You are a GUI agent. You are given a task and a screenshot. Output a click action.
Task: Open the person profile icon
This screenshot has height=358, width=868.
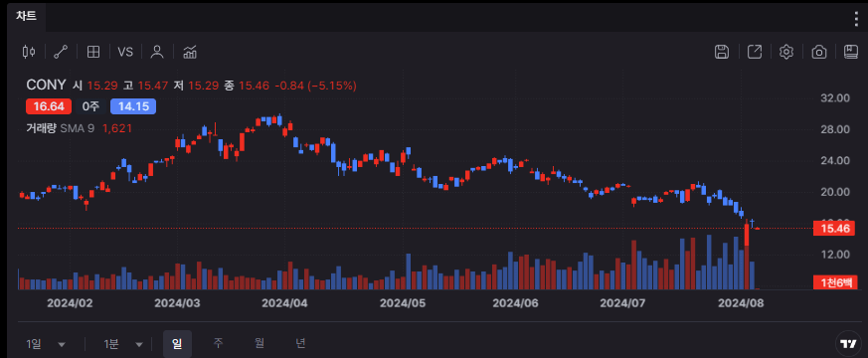(157, 52)
